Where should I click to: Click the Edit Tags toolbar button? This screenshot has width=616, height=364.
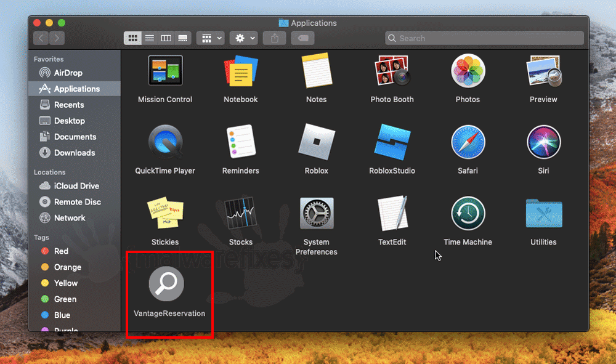point(303,38)
